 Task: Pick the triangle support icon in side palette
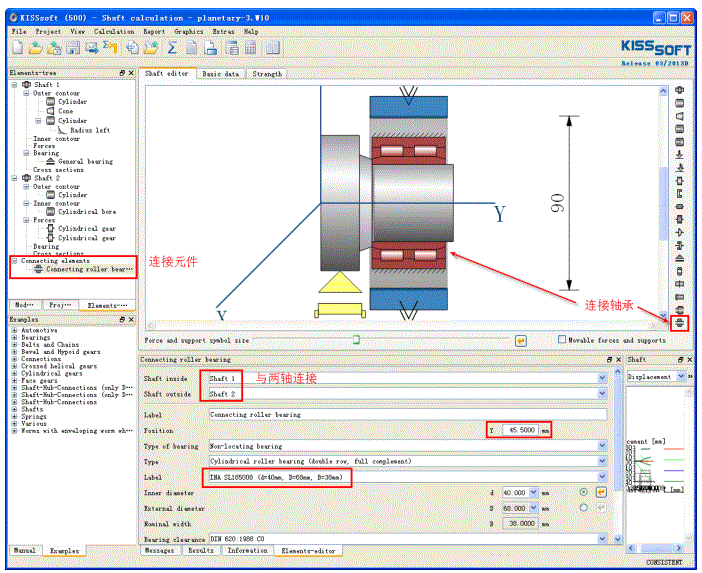[680, 258]
